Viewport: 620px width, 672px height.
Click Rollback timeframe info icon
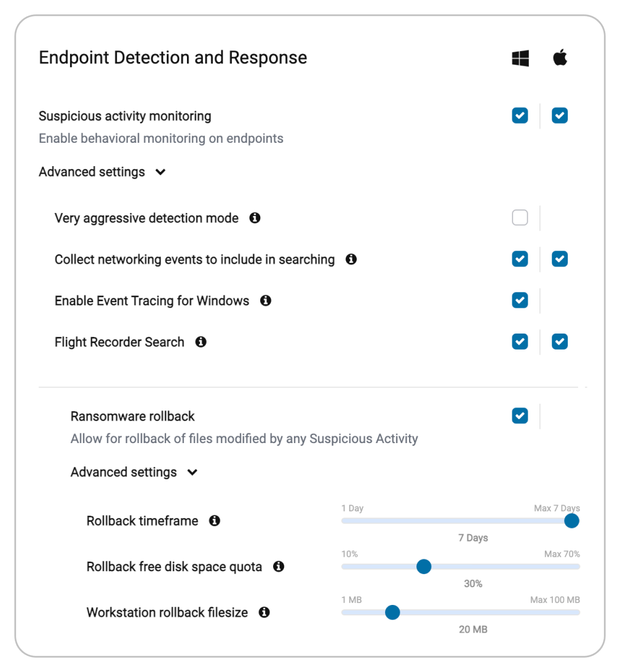click(215, 521)
